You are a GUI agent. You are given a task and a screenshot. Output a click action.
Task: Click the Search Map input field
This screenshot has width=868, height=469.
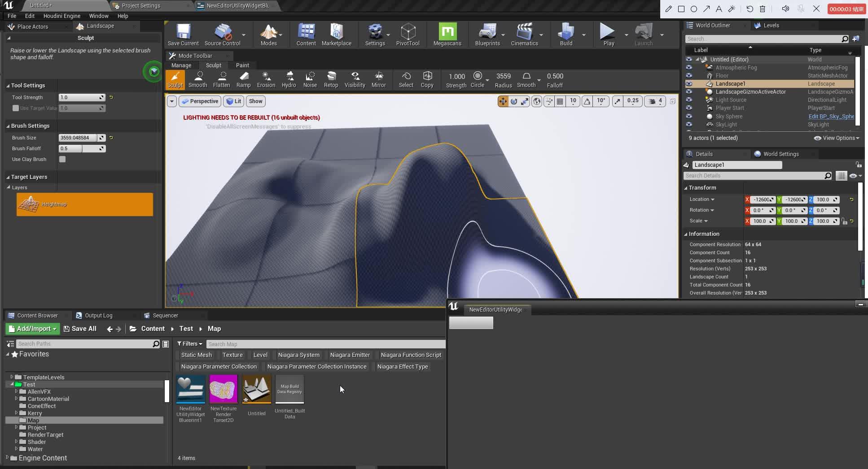pos(326,344)
